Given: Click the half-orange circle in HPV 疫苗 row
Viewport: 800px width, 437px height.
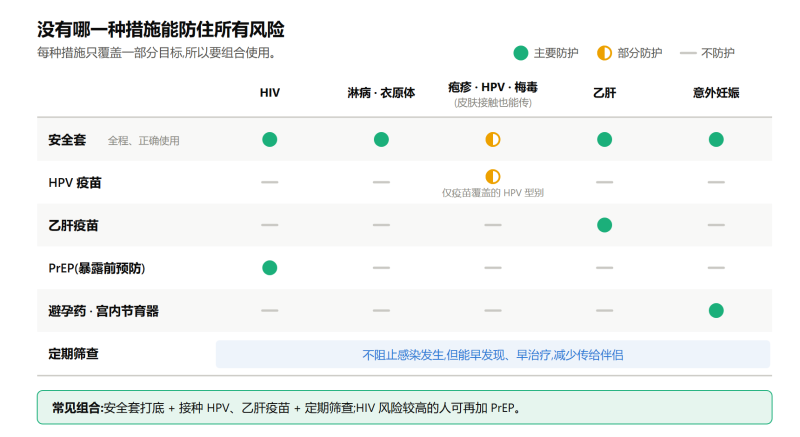Looking at the screenshot, I should point(493,176).
